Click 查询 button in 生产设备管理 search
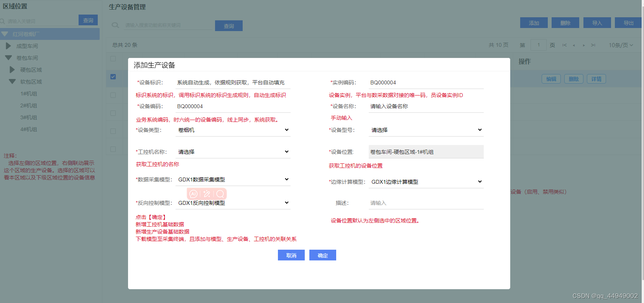This screenshot has height=303, width=644. click(x=229, y=26)
